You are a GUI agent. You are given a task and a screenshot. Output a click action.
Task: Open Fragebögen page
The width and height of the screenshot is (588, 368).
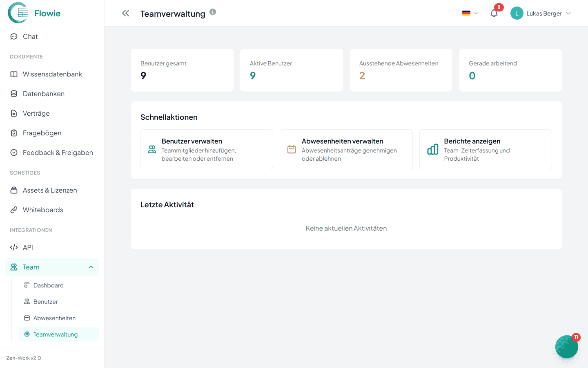pos(52,133)
